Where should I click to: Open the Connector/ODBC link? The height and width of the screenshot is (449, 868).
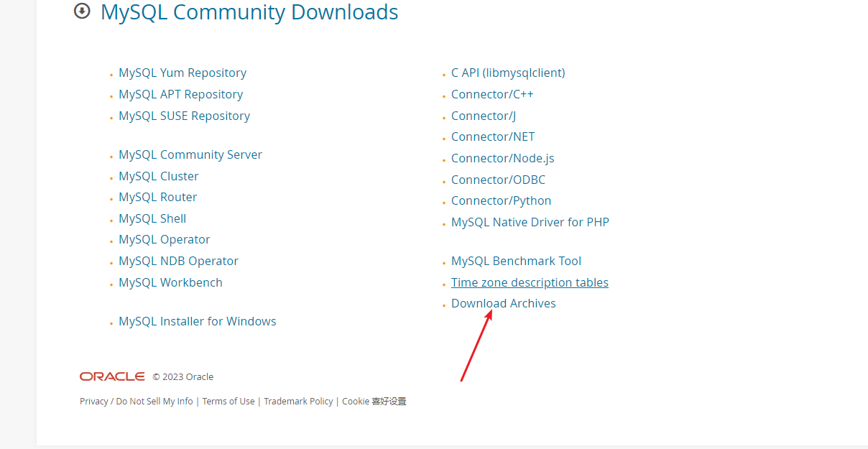498,180
